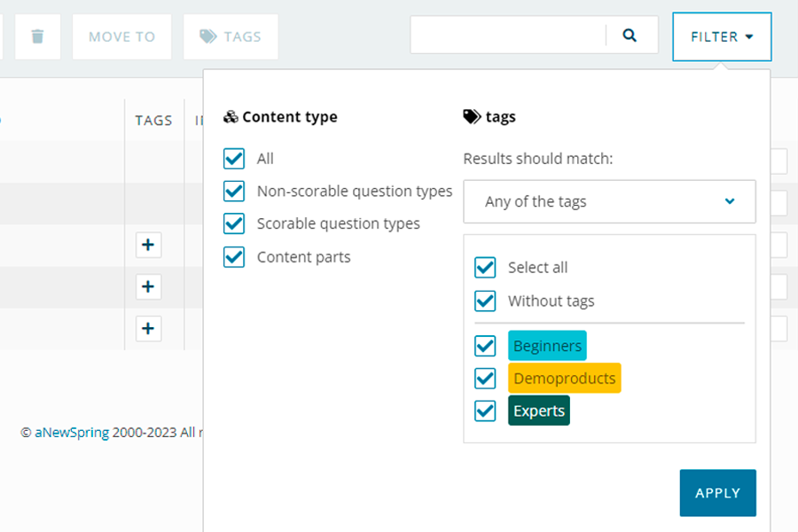The image size is (798, 532).
Task: Toggle Non-scorable question types checkbox
Action: [x=234, y=192]
